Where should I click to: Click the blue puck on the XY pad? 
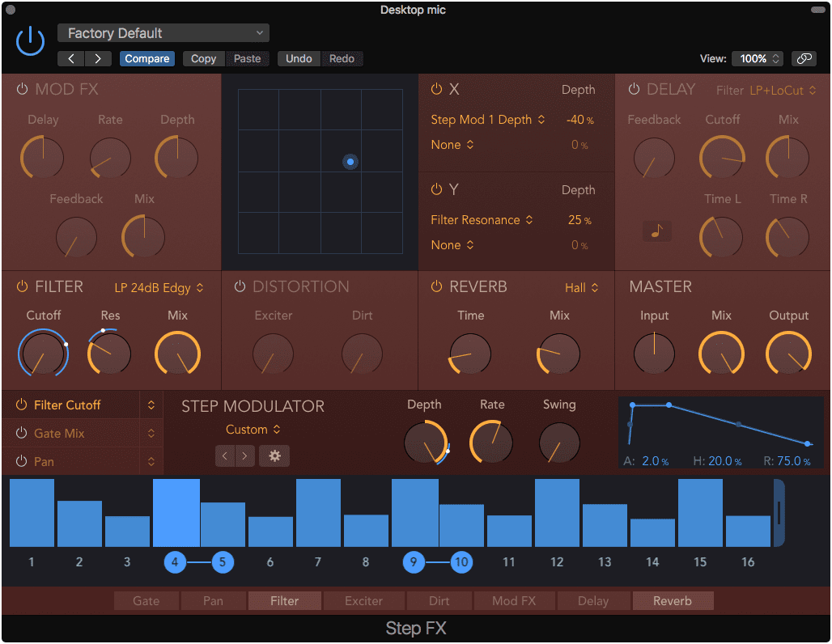tap(350, 162)
